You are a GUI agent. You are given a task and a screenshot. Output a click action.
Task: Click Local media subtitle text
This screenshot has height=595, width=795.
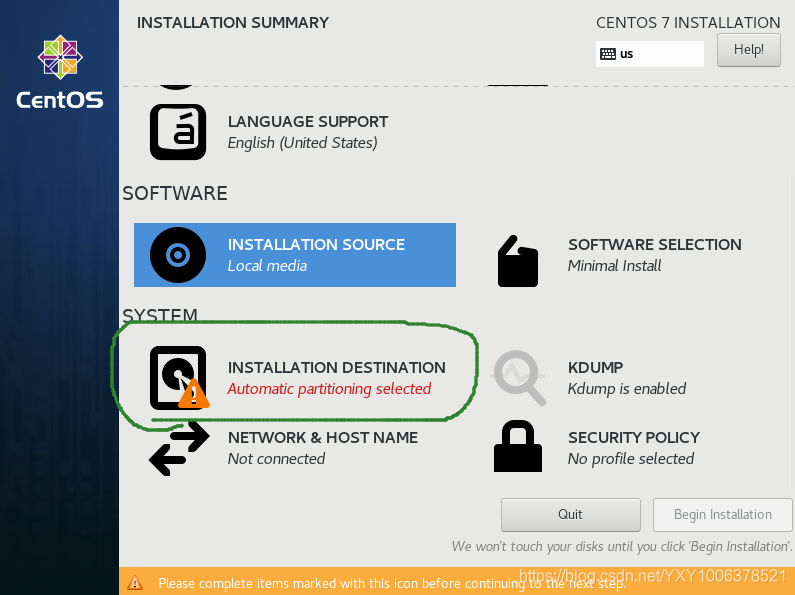click(x=267, y=266)
